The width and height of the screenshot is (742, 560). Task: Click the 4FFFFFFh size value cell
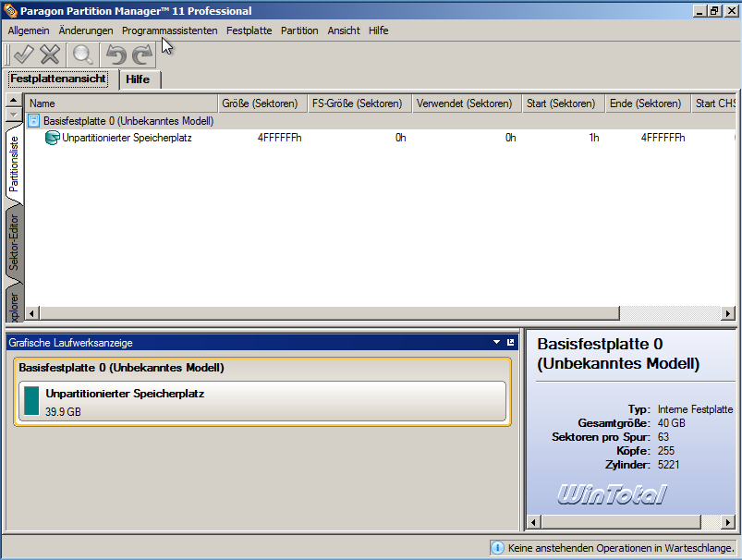coord(279,138)
